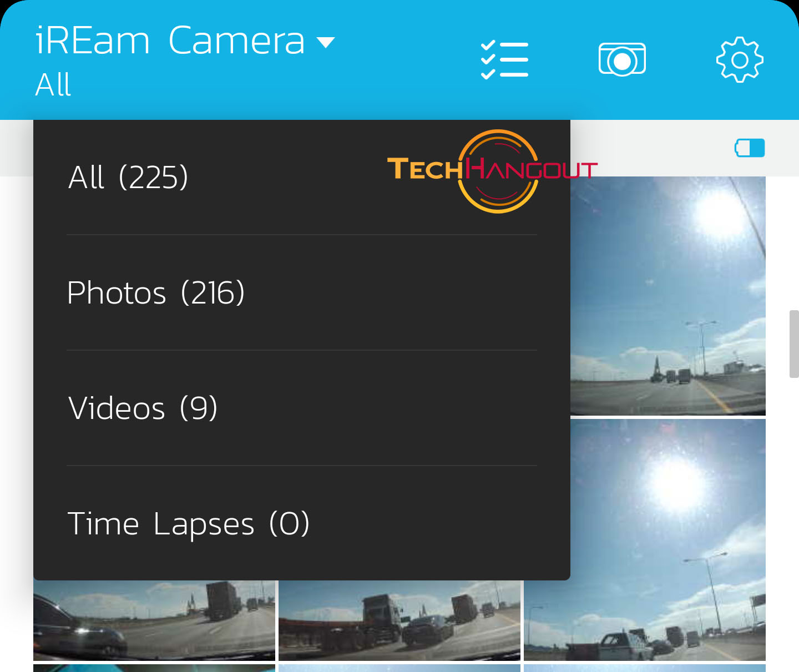Open the multi-select checklist icon
The image size is (799, 672).
tap(504, 60)
